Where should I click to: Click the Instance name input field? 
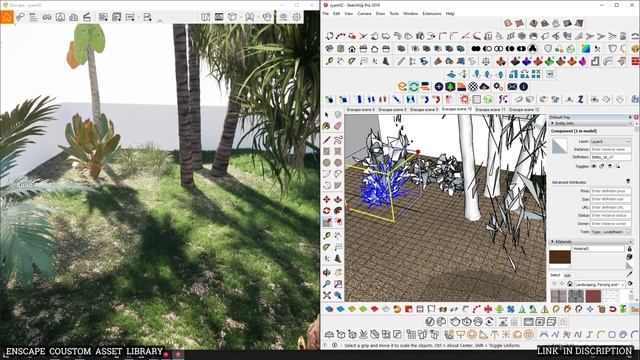[x=611, y=149]
